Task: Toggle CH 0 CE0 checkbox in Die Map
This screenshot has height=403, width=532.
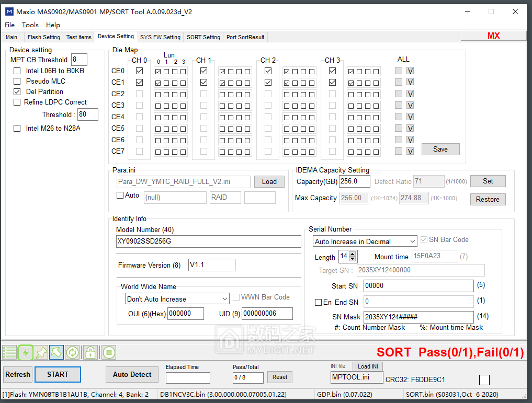Action: click(139, 71)
